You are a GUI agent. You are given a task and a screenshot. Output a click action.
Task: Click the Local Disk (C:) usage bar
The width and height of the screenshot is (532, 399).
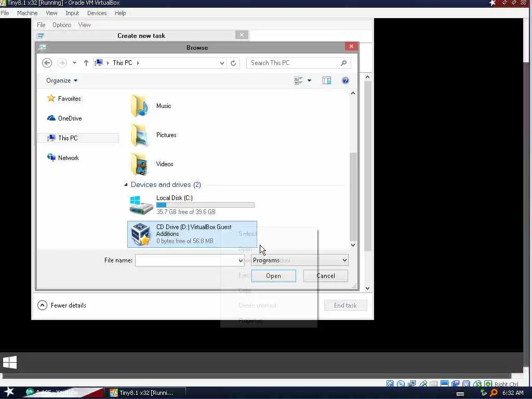(x=205, y=205)
